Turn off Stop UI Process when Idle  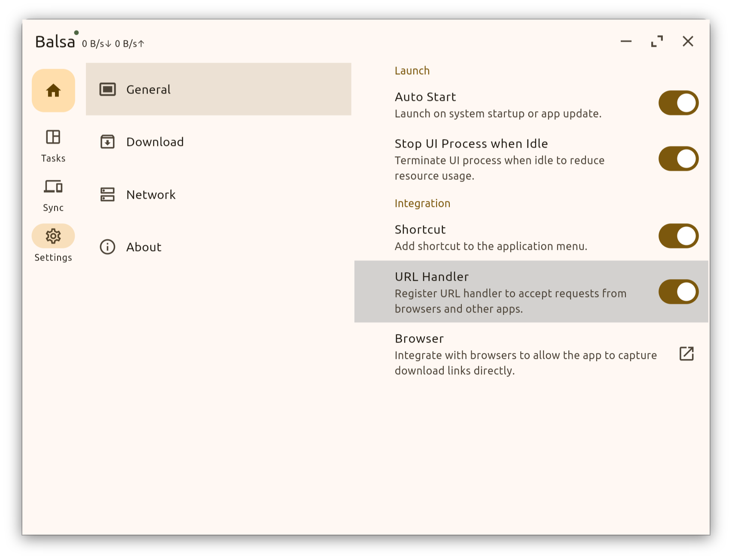(678, 158)
